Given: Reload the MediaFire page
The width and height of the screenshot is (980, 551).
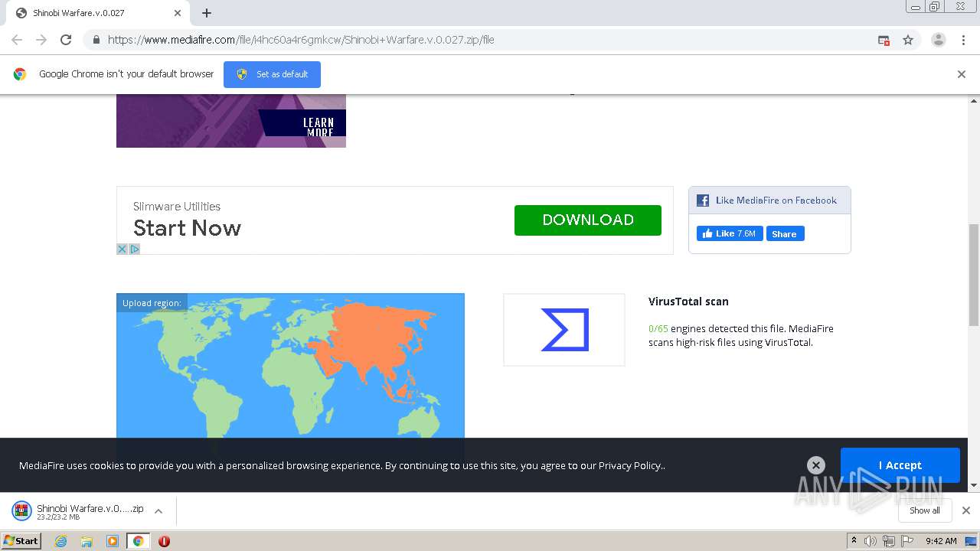Looking at the screenshot, I should [x=66, y=40].
